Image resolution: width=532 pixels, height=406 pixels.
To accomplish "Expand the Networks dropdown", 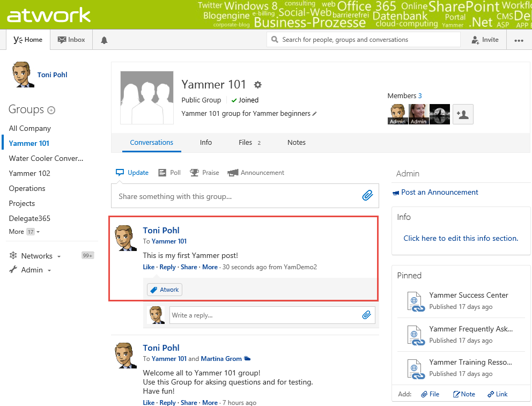I will click(x=36, y=256).
